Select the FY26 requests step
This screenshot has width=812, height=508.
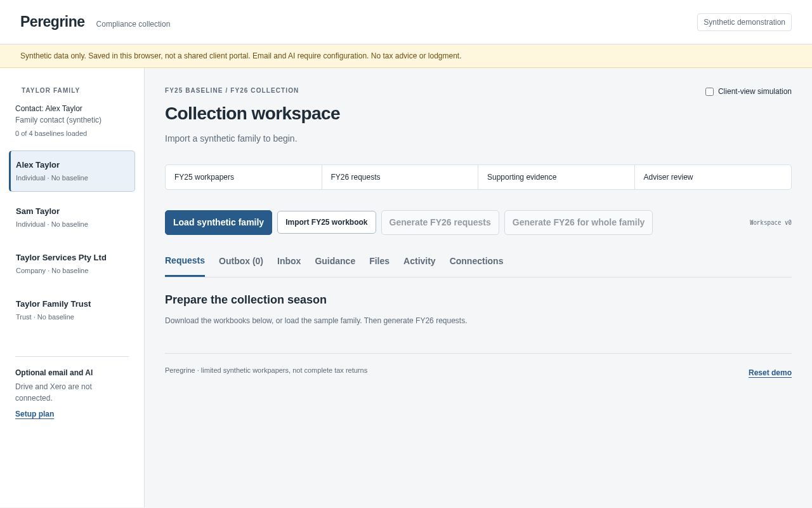click(400, 177)
